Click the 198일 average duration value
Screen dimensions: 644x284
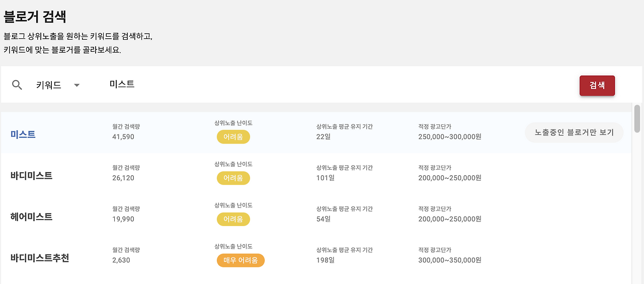(x=326, y=260)
